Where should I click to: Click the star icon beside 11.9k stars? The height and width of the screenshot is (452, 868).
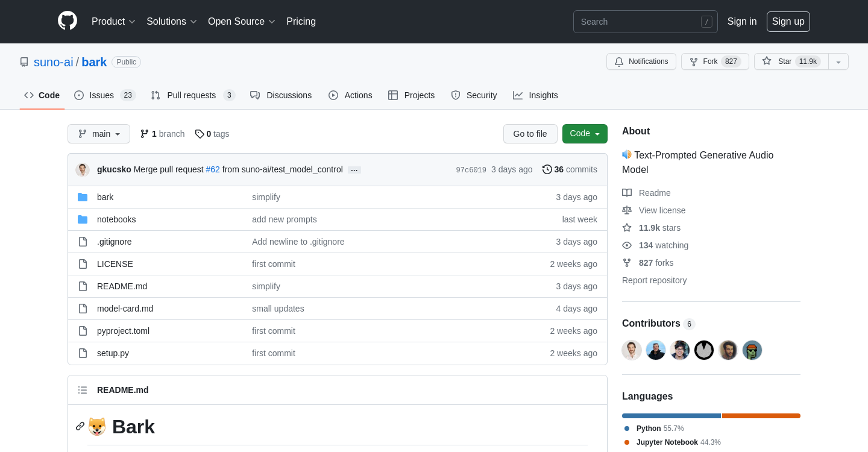[627, 228]
